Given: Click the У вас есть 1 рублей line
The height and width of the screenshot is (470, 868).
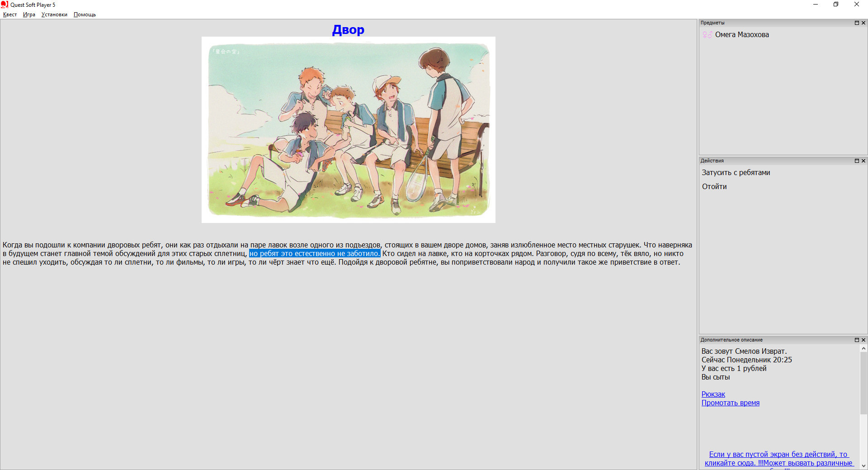Looking at the screenshot, I should point(734,368).
